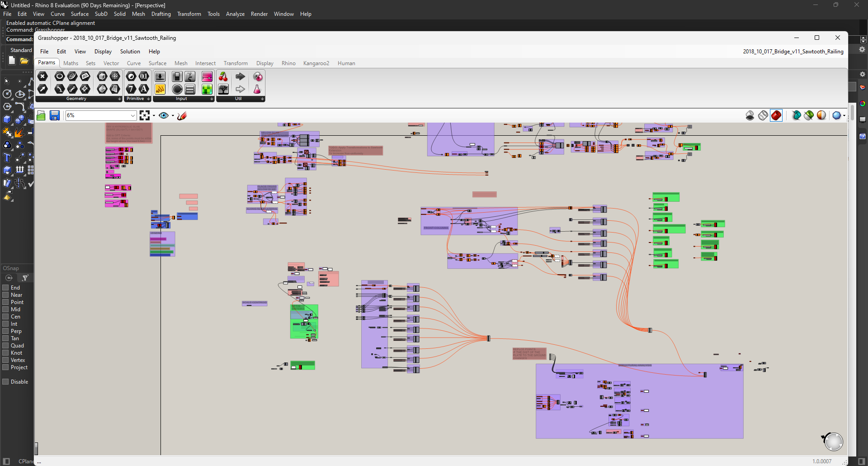Open Grasshopper's Solution menu

(x=130, y=52)
